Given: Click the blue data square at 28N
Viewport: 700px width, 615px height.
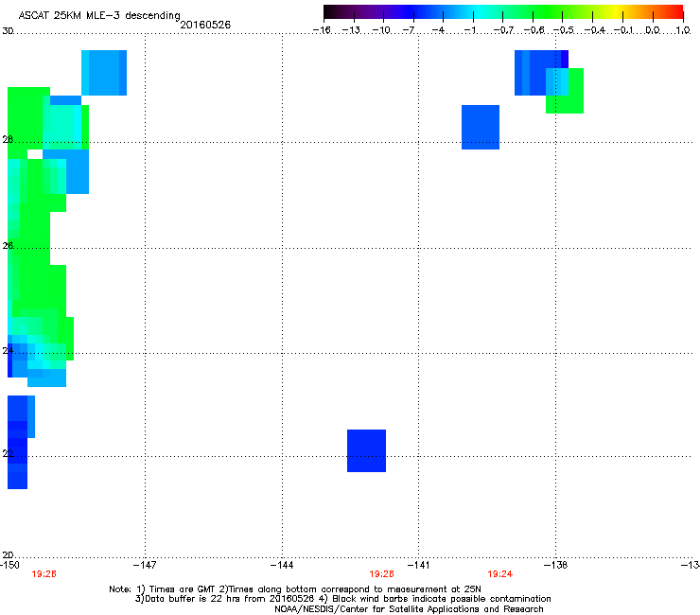Looking at the screenshot, I should point(481,127).
